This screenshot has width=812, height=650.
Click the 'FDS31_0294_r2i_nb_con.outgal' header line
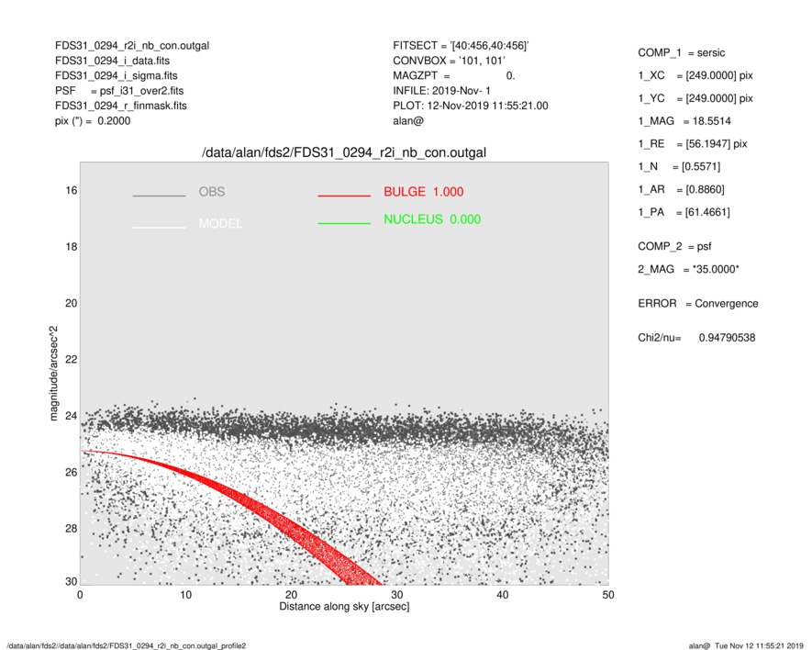[132, 46]
